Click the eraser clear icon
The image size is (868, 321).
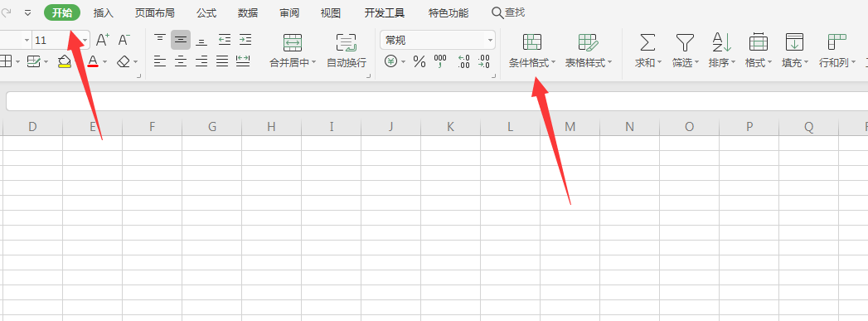tap(124, 61)
